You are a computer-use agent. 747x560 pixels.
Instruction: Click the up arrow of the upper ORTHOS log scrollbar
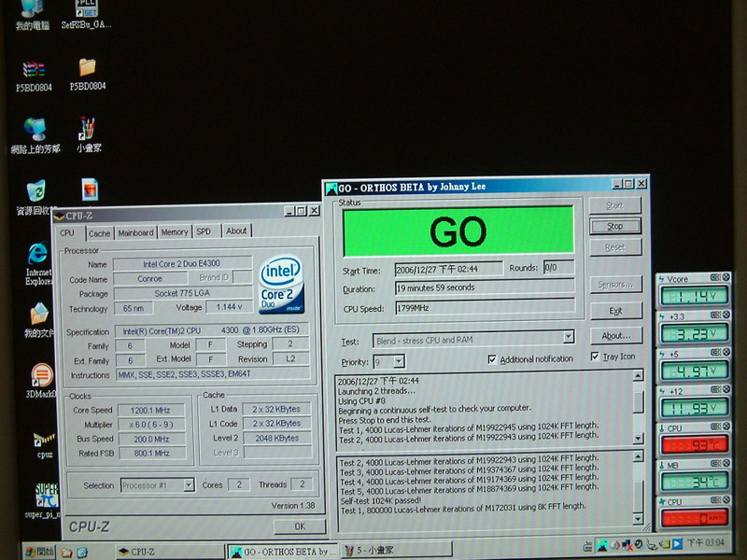coord(638,376)
